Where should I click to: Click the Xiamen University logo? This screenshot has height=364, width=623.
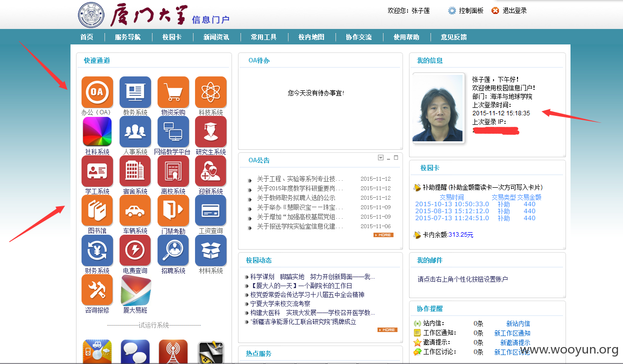(x=91, y=15)
